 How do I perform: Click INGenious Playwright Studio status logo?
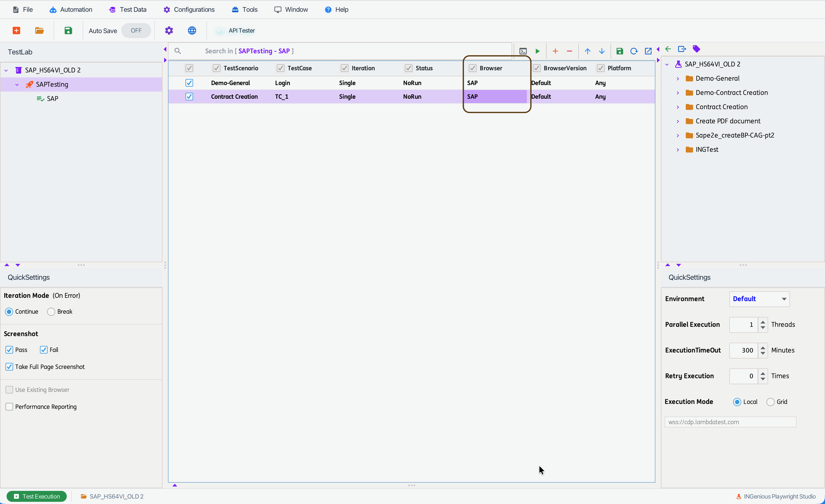[x=739, y=496]
